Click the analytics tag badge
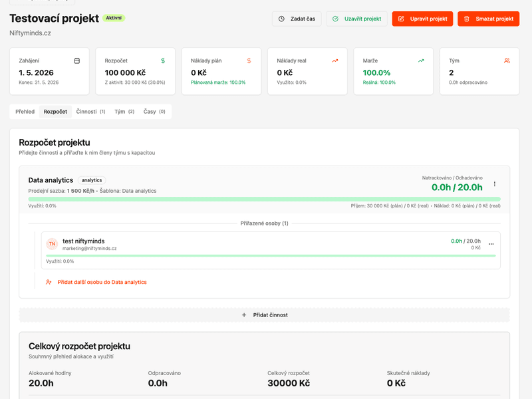This screenshot has width=532, height=399. click(x=92, y=180)
